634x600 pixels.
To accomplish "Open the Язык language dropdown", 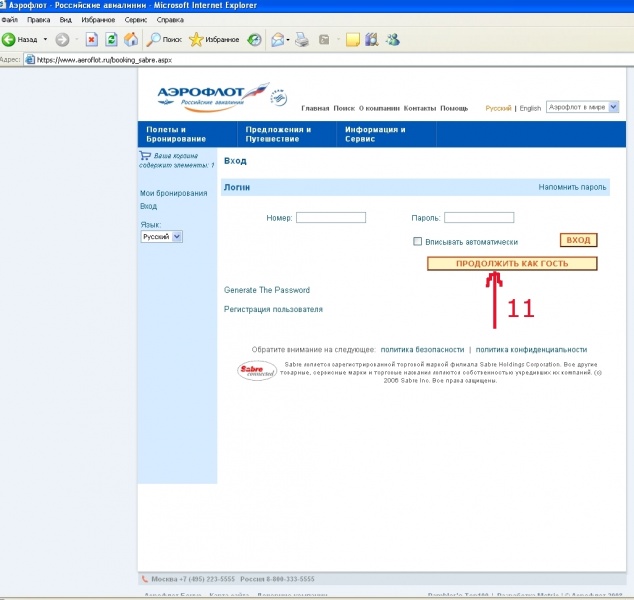I will (x=162, y=237).
